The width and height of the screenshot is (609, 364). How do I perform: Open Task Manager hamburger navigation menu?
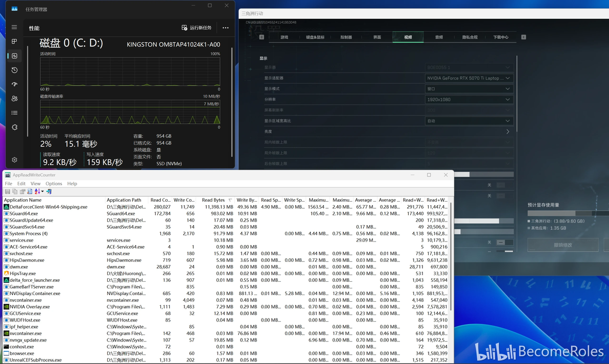pyautogui.click(x=14, y=27)
